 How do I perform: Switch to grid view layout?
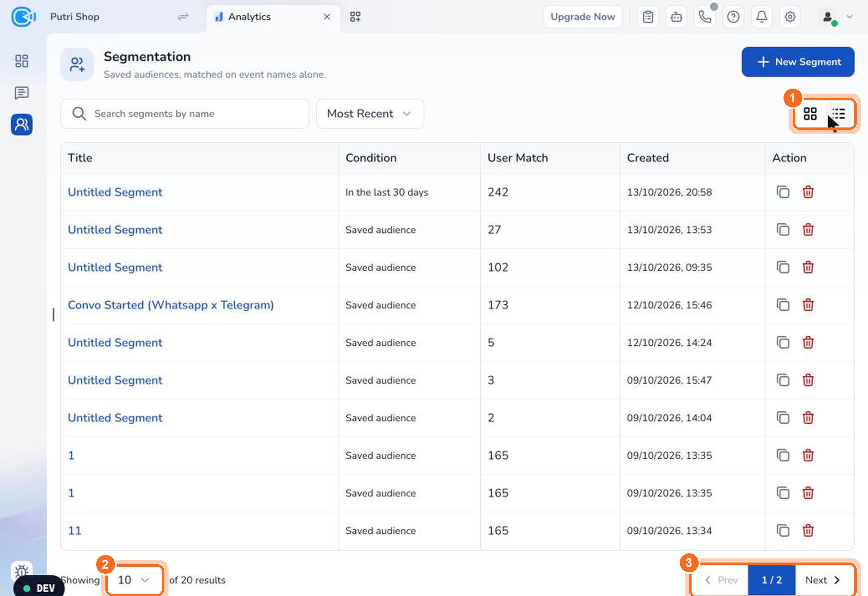pyautogui.click(x=810, y=114)
